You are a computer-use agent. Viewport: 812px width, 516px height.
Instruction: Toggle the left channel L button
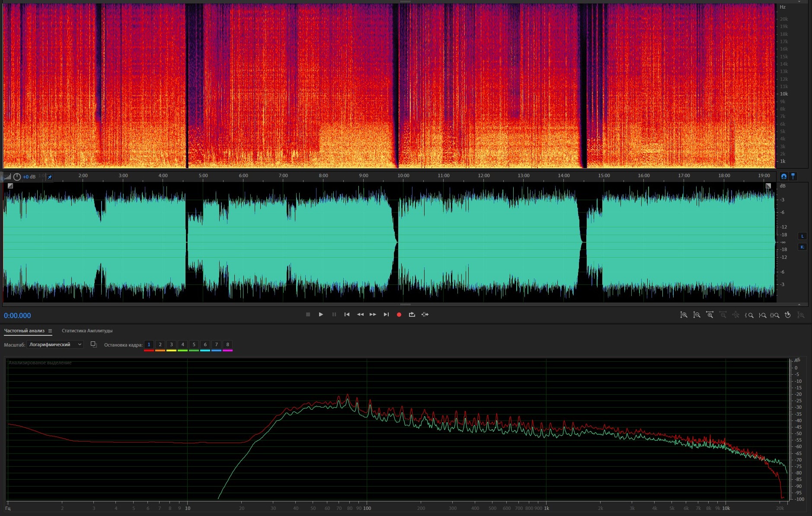pos(802,236)
